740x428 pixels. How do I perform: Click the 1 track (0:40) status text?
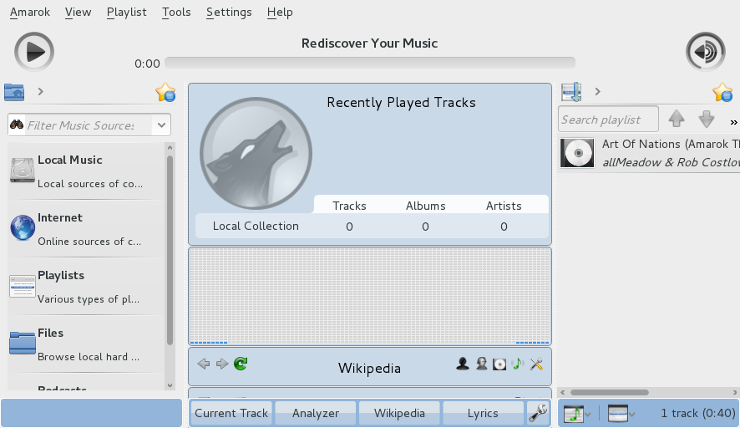pyautogui.click(x=698, y=413)
